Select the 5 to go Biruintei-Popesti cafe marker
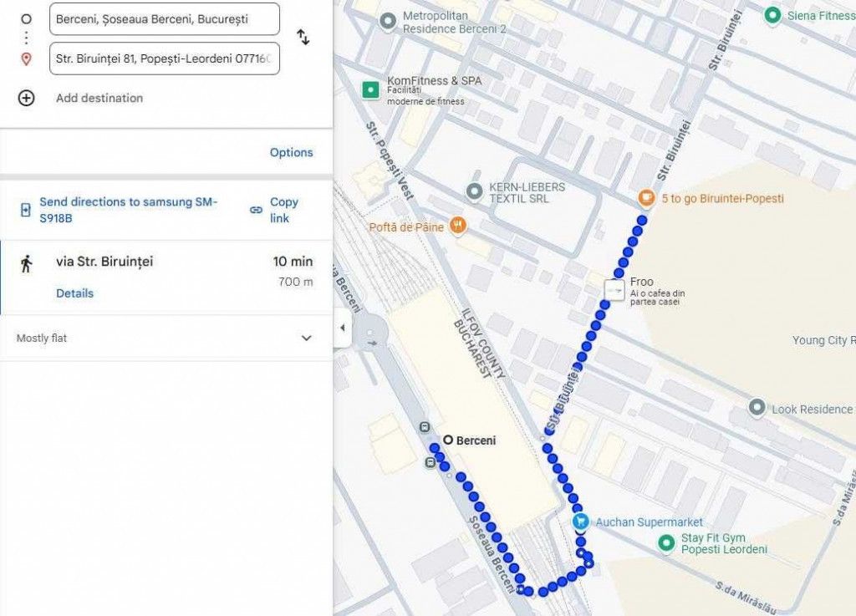The height and width of the screenshot is (616, 856). tap(646, 199)
